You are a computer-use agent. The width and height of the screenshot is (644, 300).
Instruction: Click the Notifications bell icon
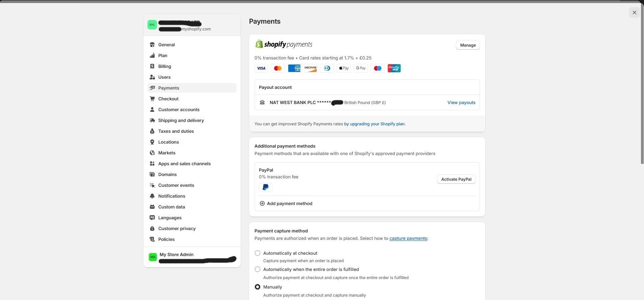click(152, 196)
